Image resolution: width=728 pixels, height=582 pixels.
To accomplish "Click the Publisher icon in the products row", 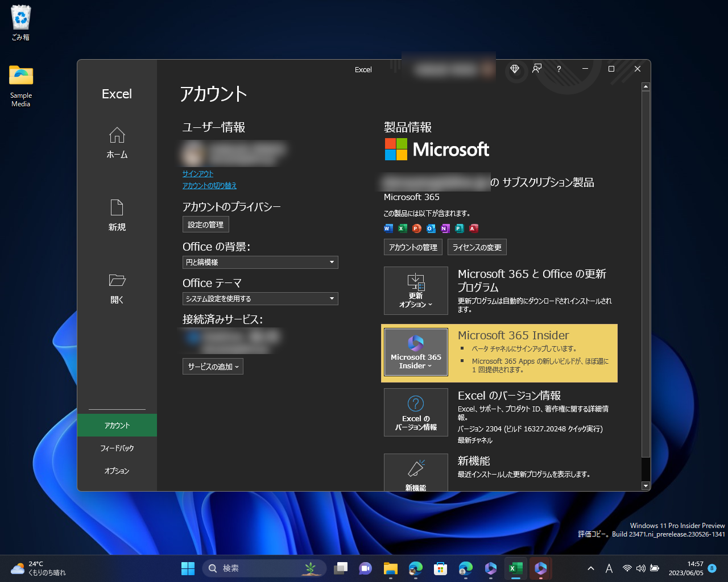I will [x=459, y=228].
